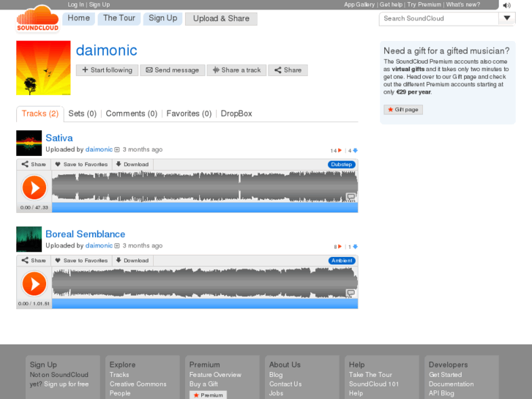Click daimonic uploader link under Boreal Semblance
The width and height of the screenshot is (532, 399).
click(x=99, y=245)
